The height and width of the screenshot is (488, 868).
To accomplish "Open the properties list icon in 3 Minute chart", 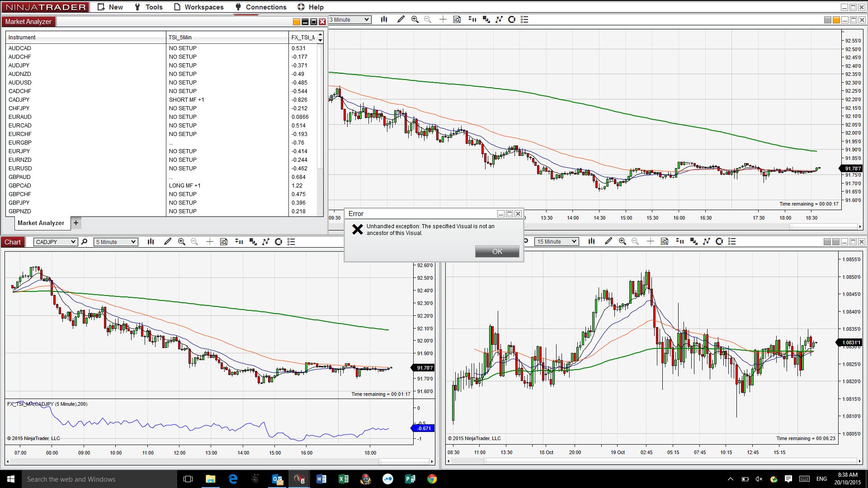I will click(x=524, y=19).
